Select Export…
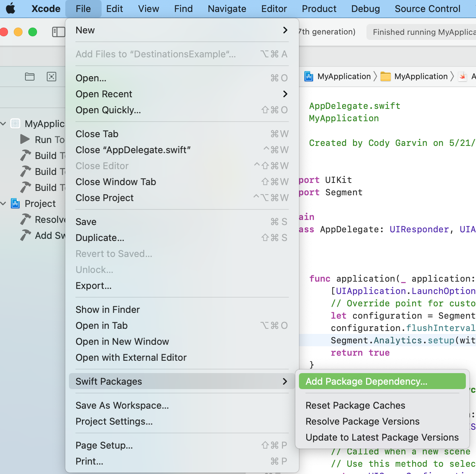The width and height of the screenshot is (476, 474). coord(182,286)
